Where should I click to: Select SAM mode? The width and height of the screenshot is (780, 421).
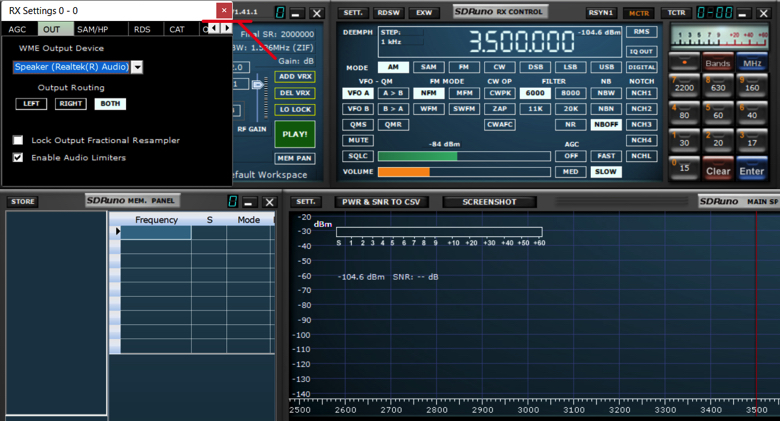429,67
